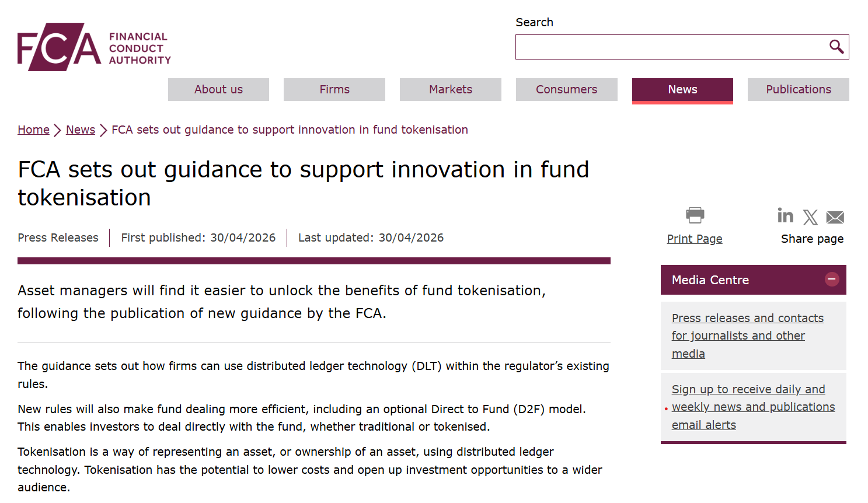The width and height of the screenshot is (868, 503).
Task: Open the Publications menu
Action: pos(798,89)
